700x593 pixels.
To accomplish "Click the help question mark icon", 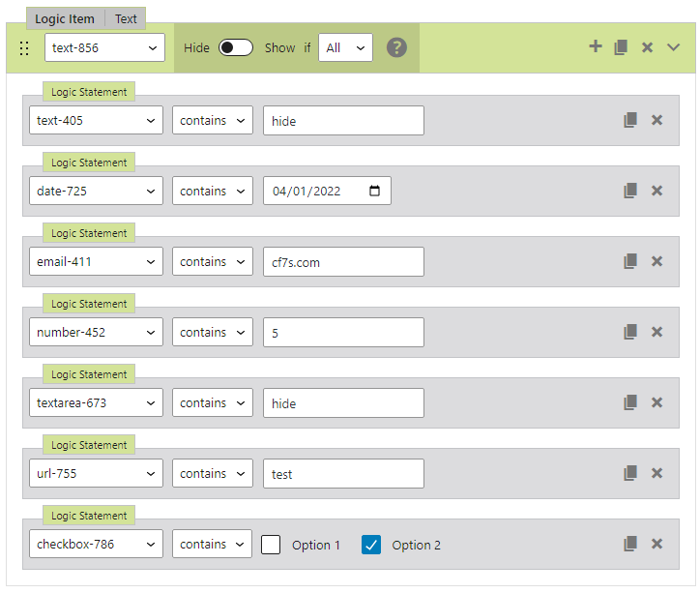I will 396,47.
